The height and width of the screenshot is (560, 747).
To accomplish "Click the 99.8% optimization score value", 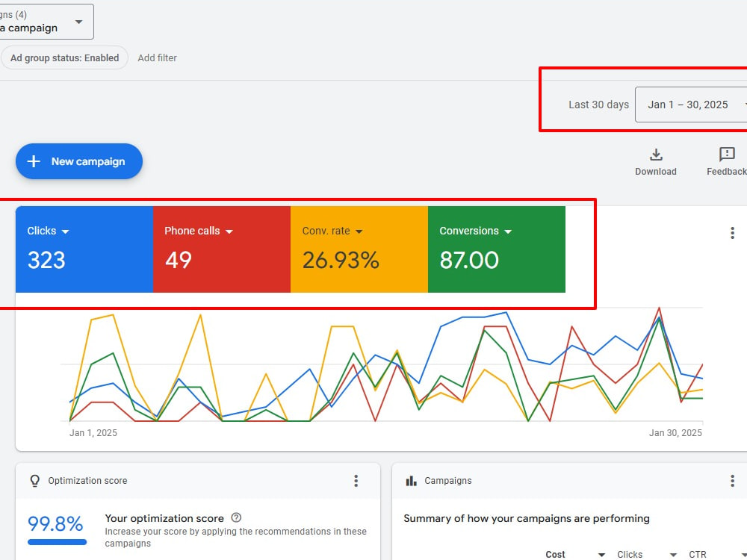I will (55, 524).
